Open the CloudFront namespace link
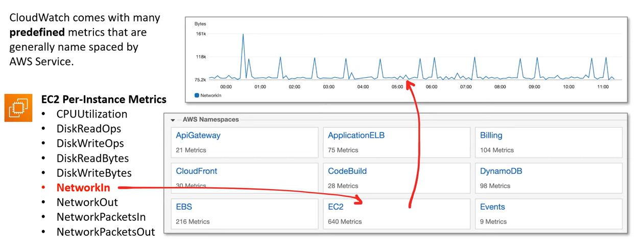The image size is (644, 249). (x=197, y=171)
